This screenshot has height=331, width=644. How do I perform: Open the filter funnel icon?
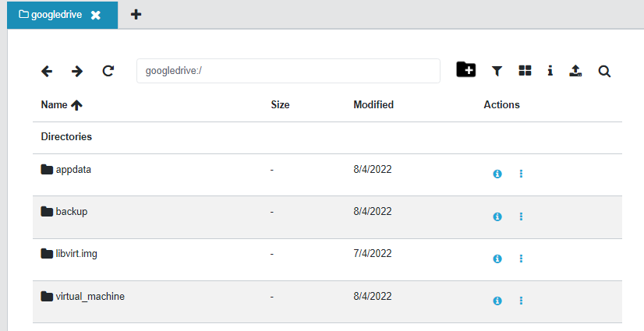[497, 71]
